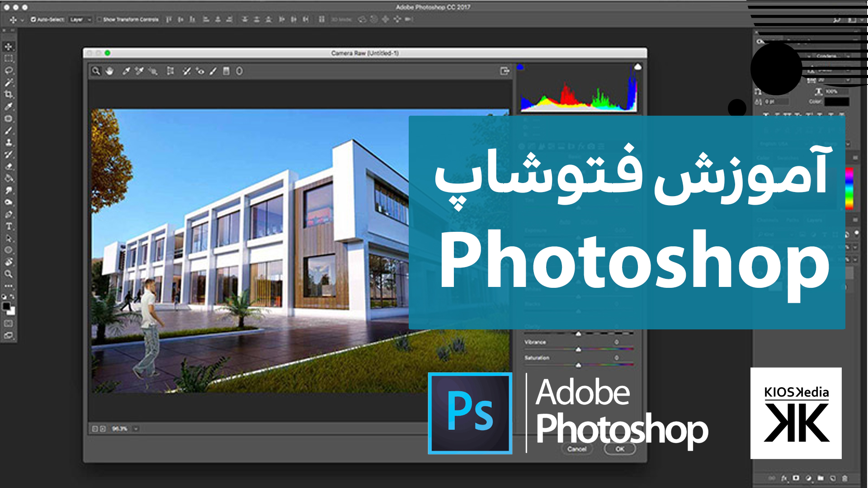Image resolution: width=868 pixels, height=488 pixels.
Task: Open Move tool preset picker arrow
Action: 22,20
